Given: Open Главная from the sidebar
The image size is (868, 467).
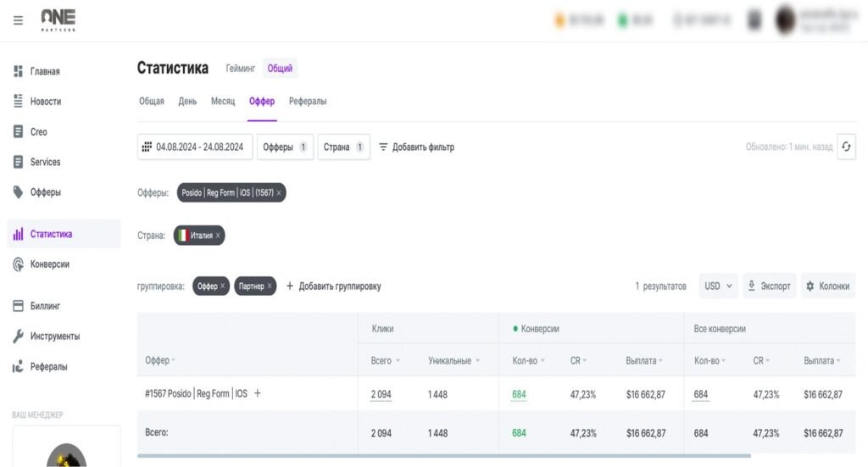Looking at the screenshot, I should pos(45,72).
